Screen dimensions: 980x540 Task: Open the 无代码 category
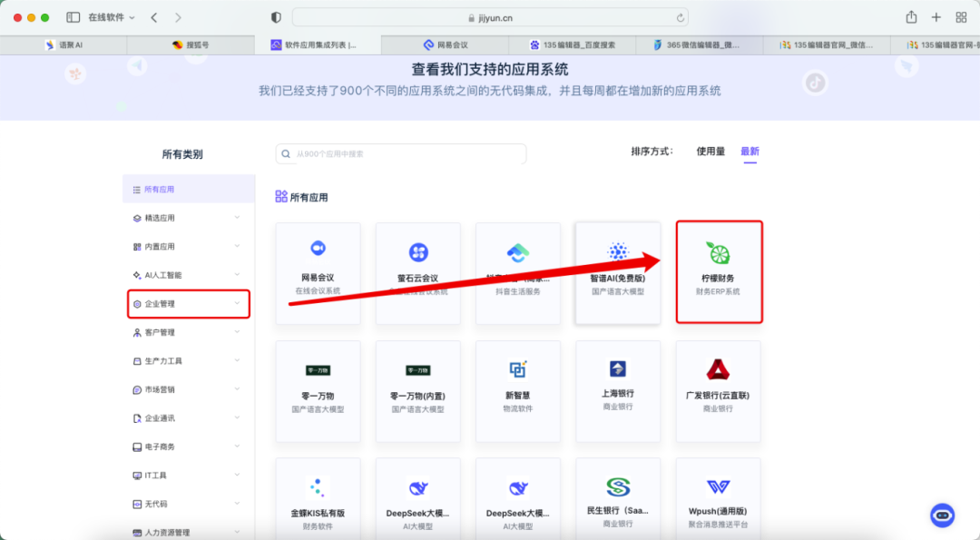[x=189, y=504]
